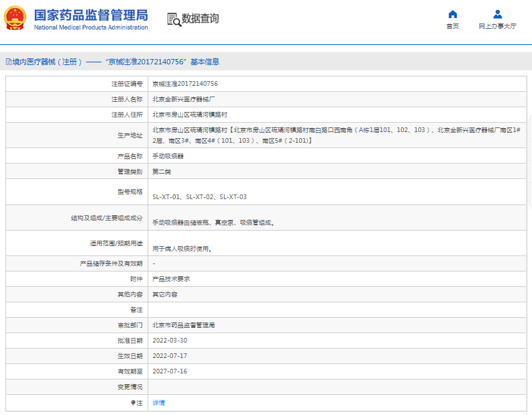Open the 详情 link in the 注 row
The width and height of the screenshot is (532, 415).
click(158, 403)
